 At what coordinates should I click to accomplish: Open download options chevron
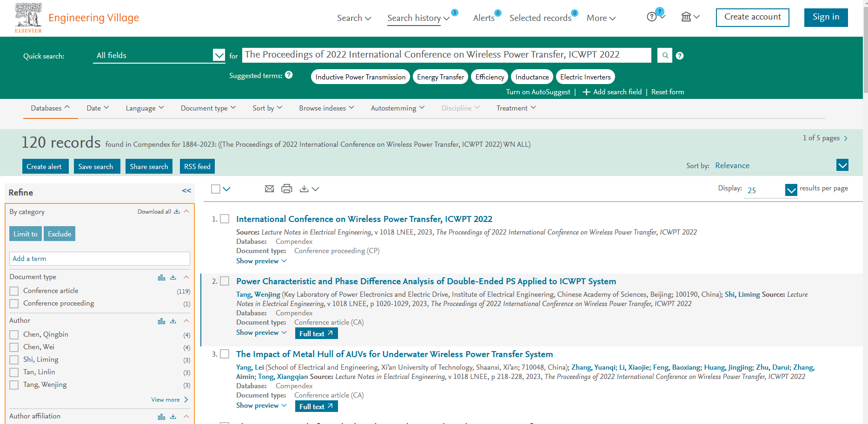[315, 189]
